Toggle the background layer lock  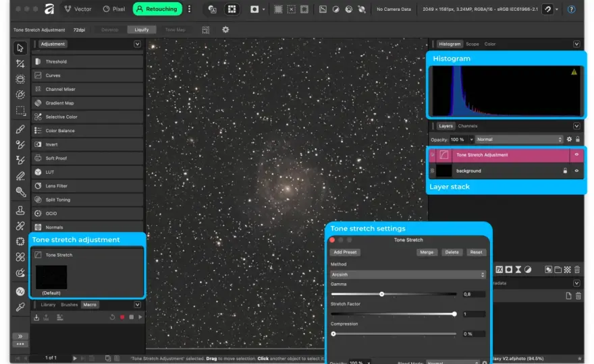pos(565,171)
